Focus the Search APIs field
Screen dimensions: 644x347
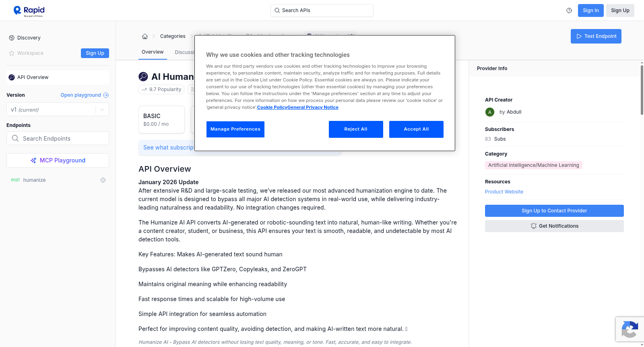(322, 10)
